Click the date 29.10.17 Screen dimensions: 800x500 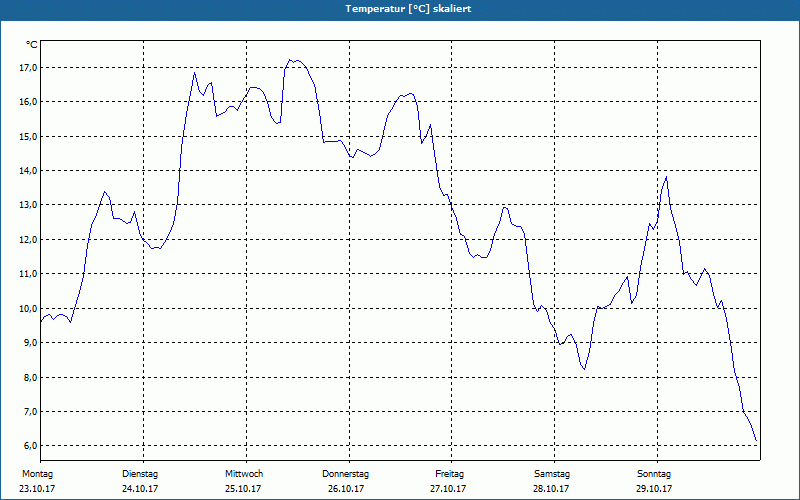point(654,489)
